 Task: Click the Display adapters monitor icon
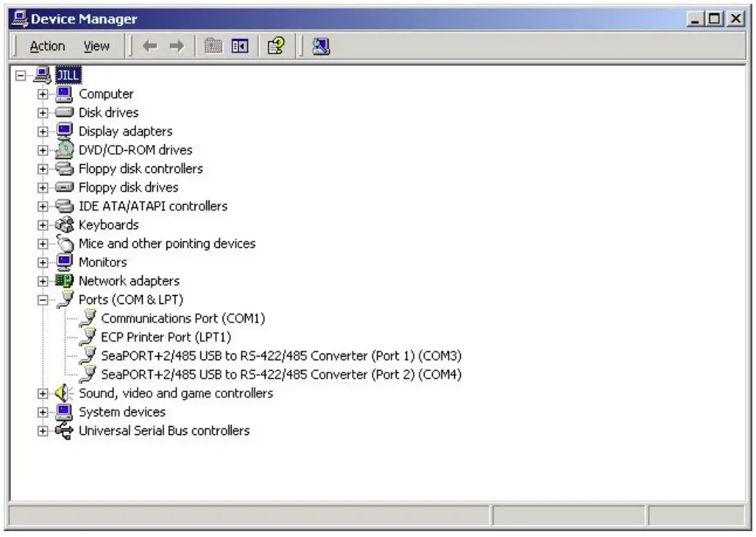[64, 131]
